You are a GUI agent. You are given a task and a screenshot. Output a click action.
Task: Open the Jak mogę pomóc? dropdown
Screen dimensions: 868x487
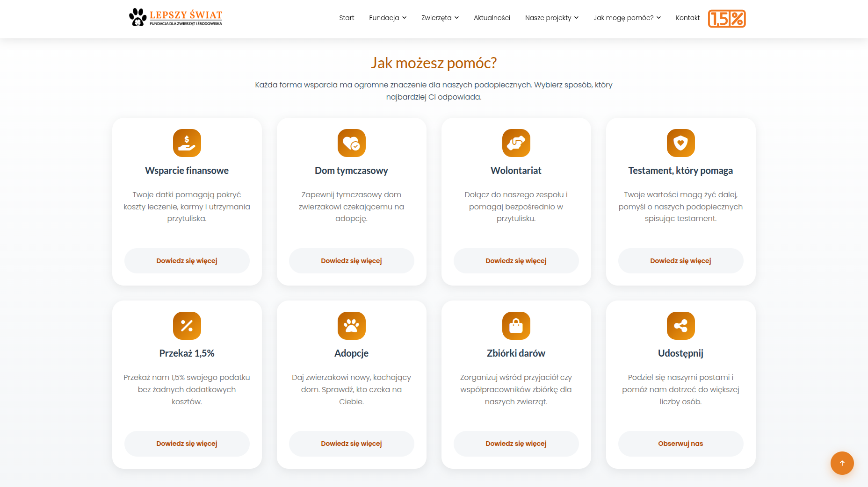coord(627,18)
